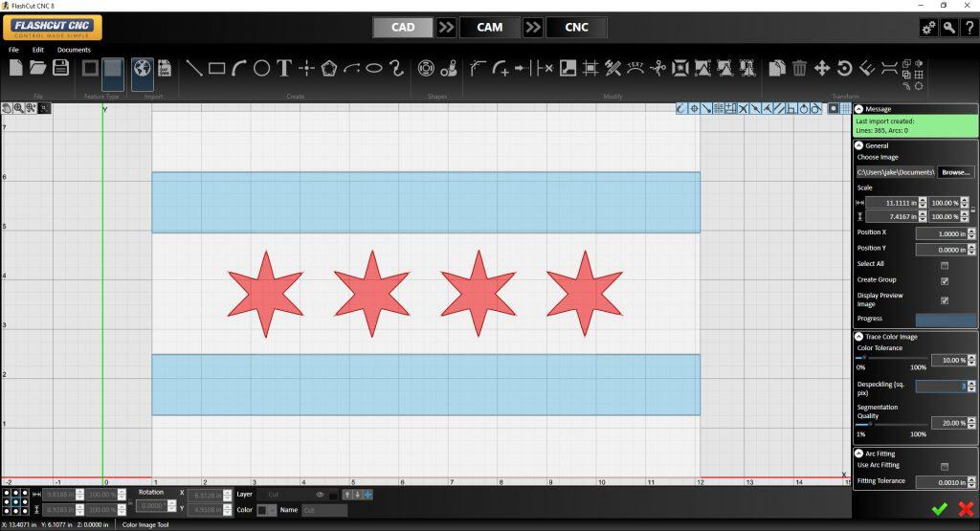
Task: Choose the Text tool
Action: coord(284,68)
